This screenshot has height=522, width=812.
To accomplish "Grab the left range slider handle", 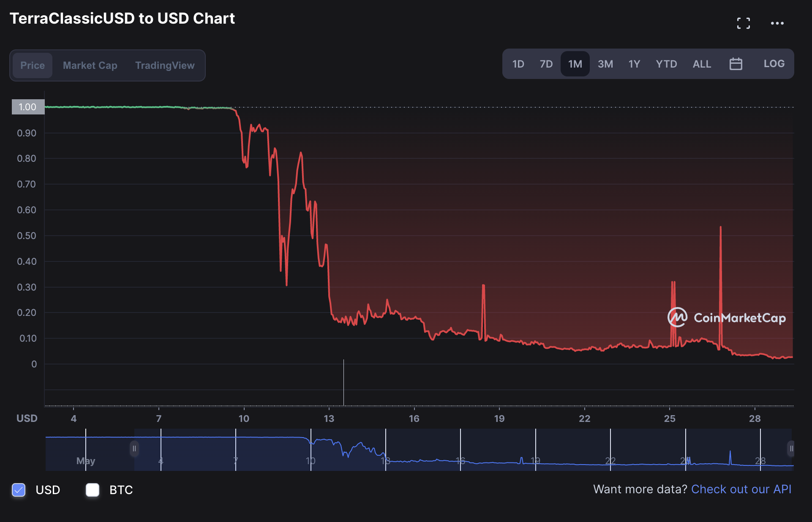I will tap(134, 449).
